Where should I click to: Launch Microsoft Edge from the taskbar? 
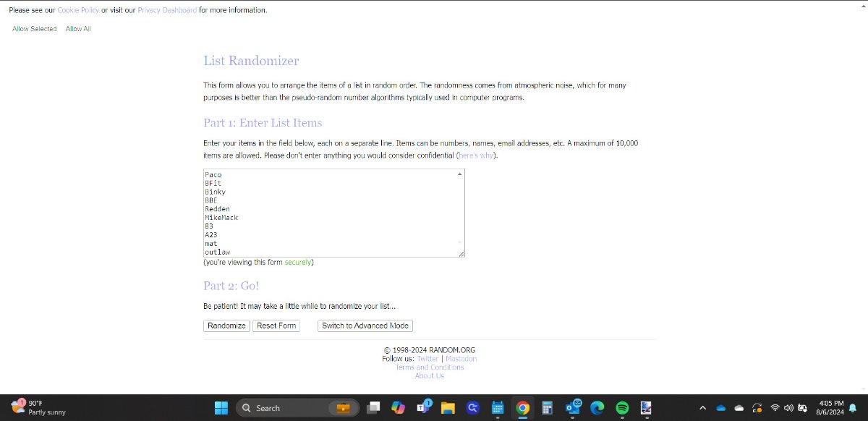(597, 408)
